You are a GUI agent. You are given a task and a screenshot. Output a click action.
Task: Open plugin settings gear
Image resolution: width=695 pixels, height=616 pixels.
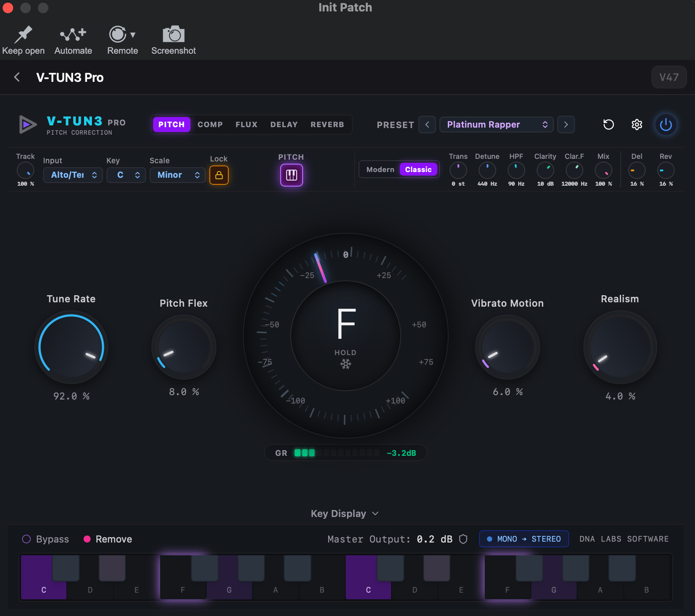click(636, 125)
